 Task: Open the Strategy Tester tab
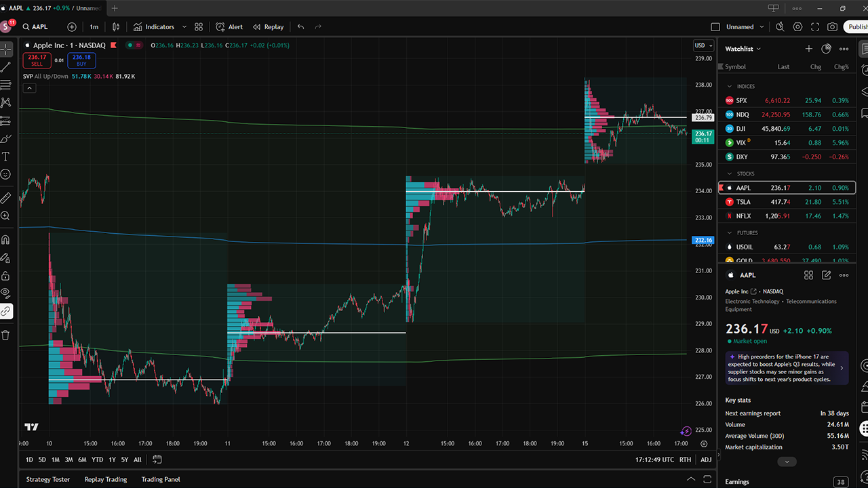(x=48, y=479)
